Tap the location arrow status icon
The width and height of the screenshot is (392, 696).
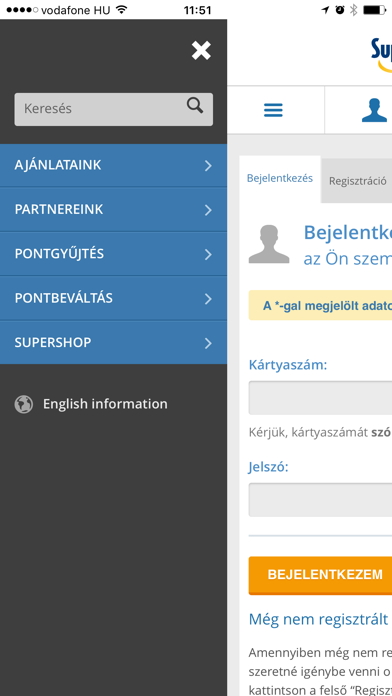coord(325,10)
